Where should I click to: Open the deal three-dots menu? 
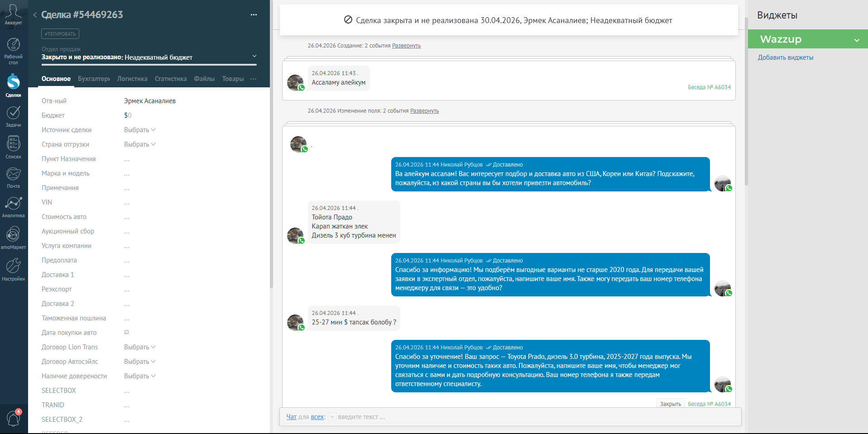(254, 15)
